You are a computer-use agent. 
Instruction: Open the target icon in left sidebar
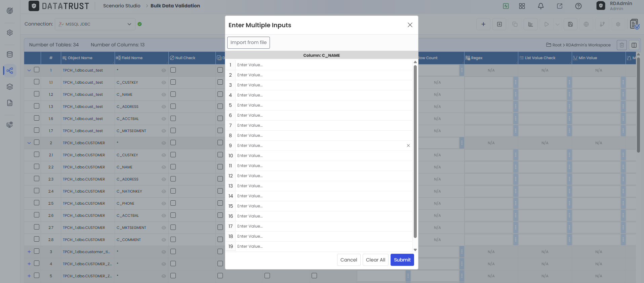coord(10,11)
